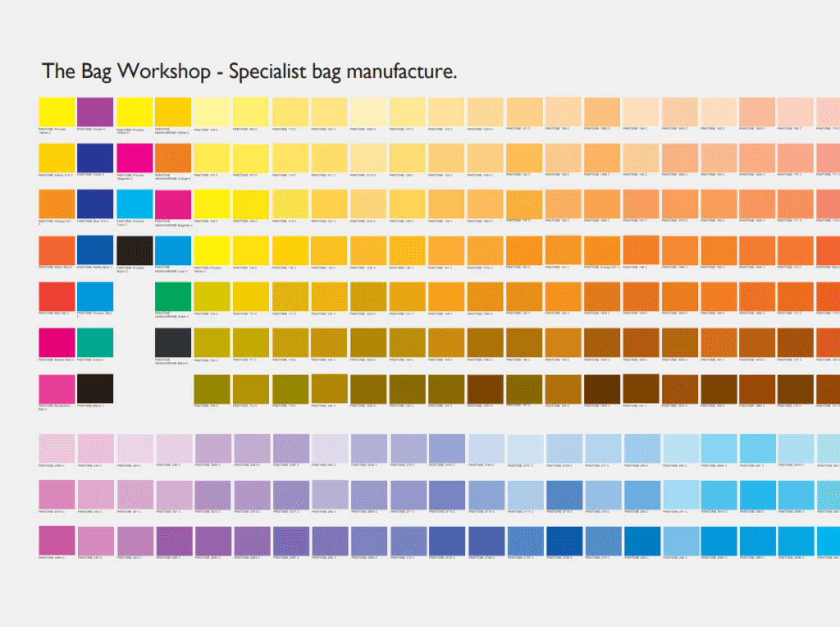Select the PANTONE Orange 021 C swatch

pyautogui.click(x=55, y=205)
